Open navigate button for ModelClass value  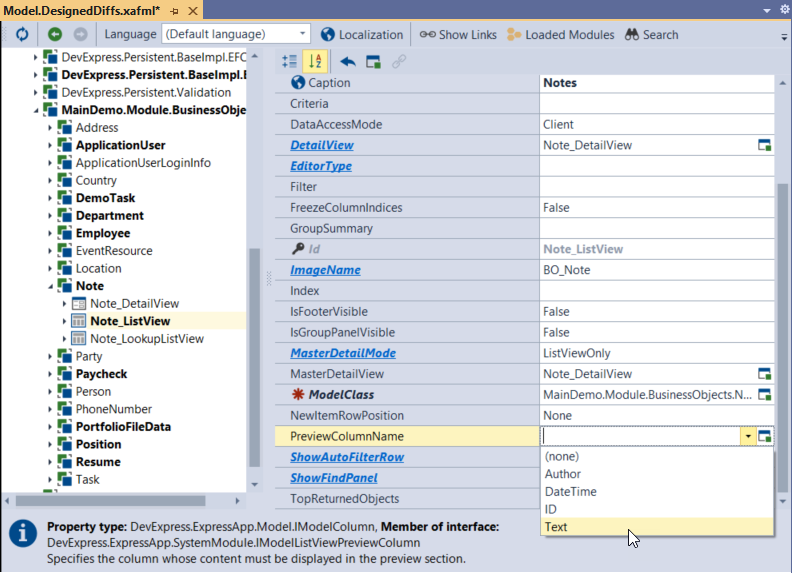coord(765,395)
